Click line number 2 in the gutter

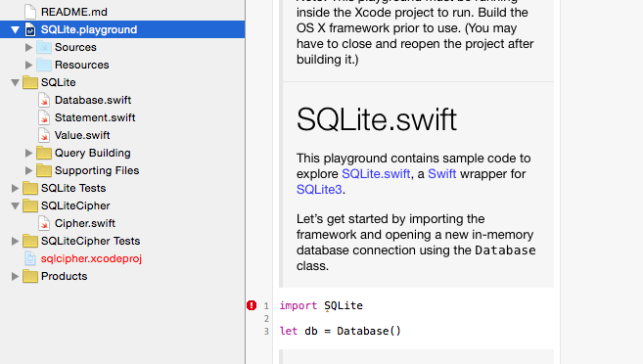266,319
